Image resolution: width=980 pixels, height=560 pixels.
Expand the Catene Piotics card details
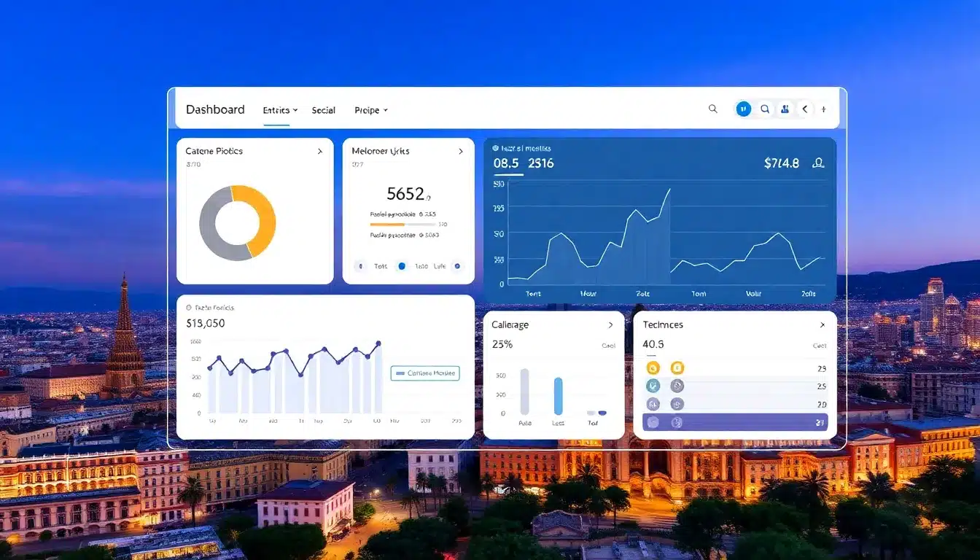[x=319, y=151]
